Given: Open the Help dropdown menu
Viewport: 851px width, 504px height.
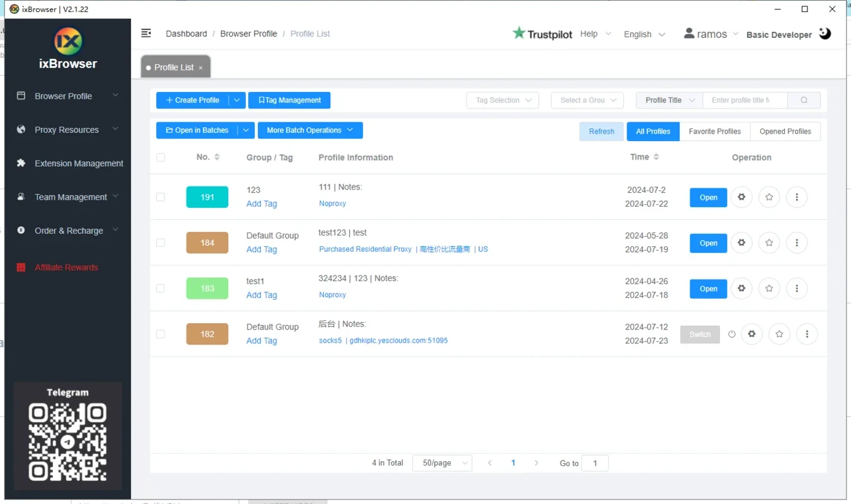Looking at the screenshot, I should tap(596, 34).
